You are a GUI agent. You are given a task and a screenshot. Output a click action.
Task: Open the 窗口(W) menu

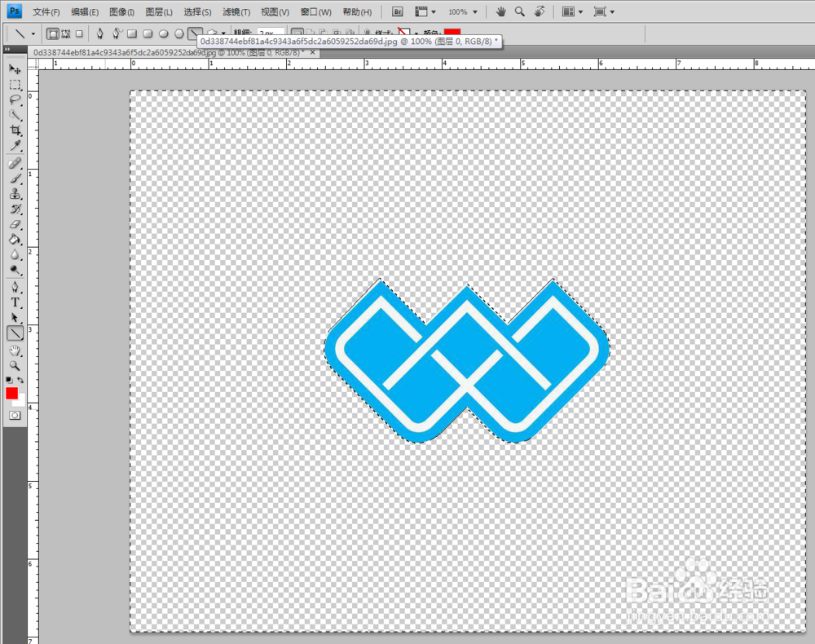[x=315, y=12]
